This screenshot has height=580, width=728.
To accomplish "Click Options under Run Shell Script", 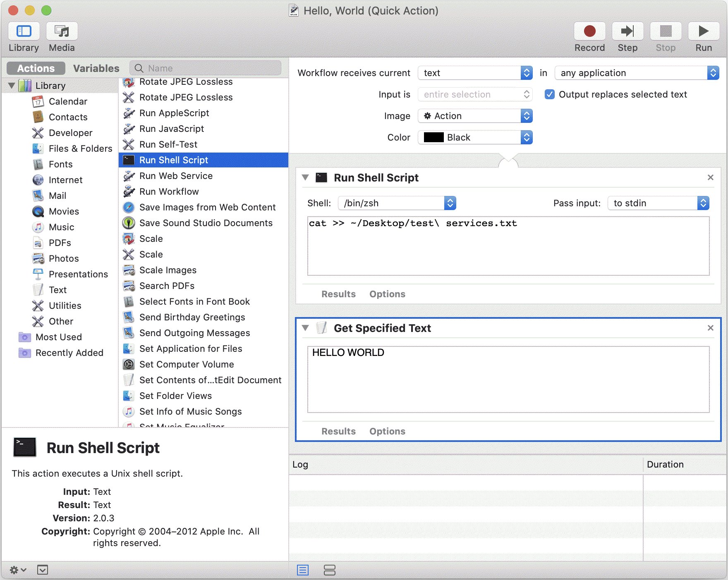I will click(x=387, y=294).
